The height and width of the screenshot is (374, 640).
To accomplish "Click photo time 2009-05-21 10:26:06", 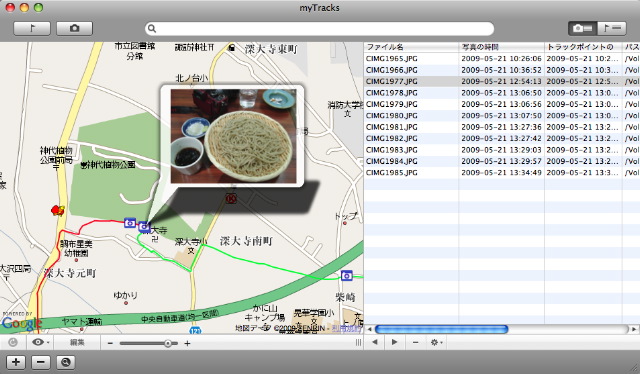I will [501, 58].
